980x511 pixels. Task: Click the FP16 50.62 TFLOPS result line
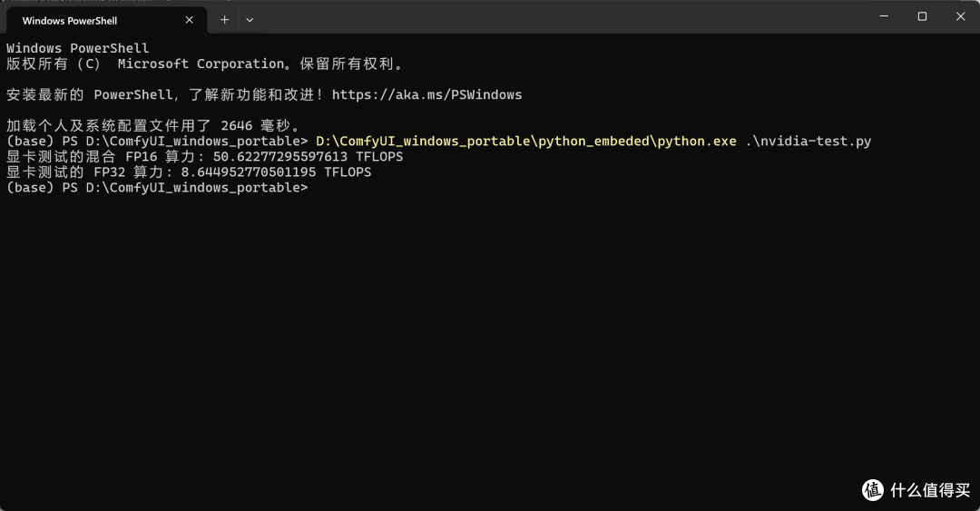[204, 156]
